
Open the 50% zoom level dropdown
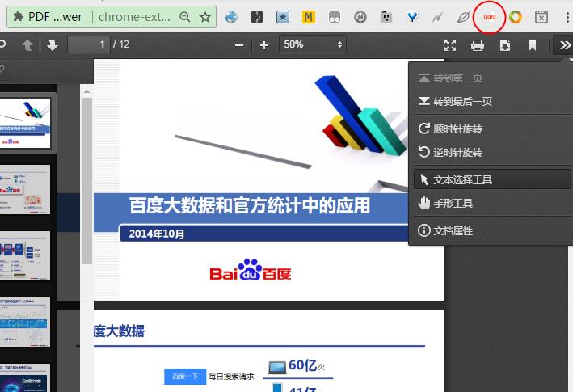[313, 44]
